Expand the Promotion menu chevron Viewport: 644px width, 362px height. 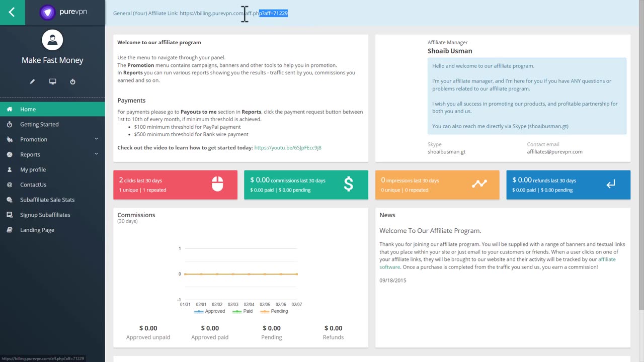click(x=96, y=139)
